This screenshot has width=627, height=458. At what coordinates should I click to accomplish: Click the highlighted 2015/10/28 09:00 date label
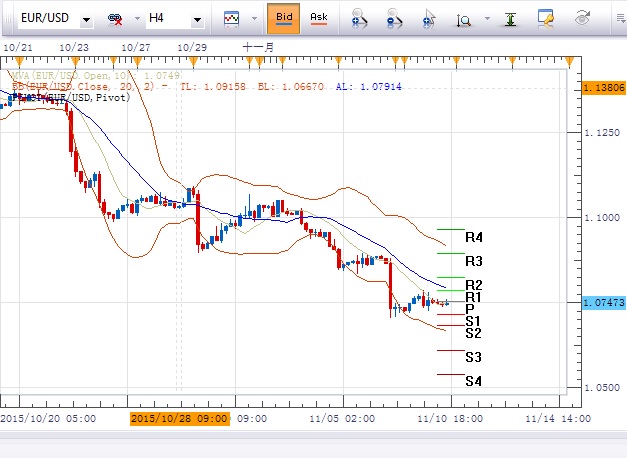[180, 419]
